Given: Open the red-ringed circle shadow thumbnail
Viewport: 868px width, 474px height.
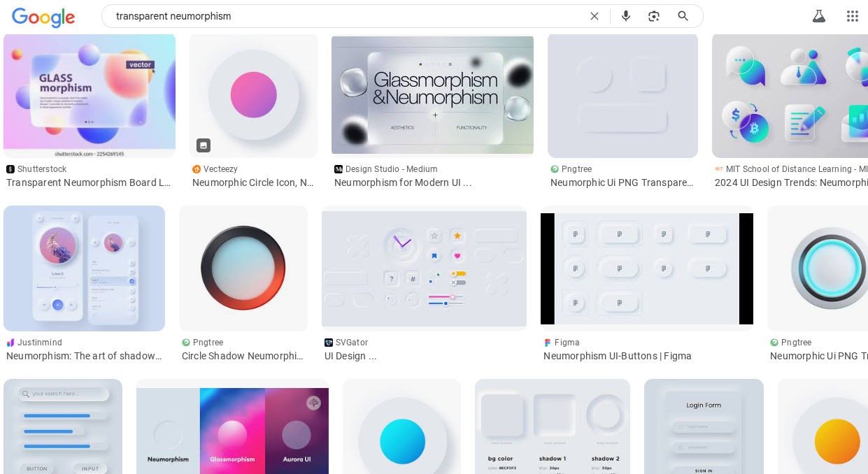Looking at the screenshot, I should (243, 268).
